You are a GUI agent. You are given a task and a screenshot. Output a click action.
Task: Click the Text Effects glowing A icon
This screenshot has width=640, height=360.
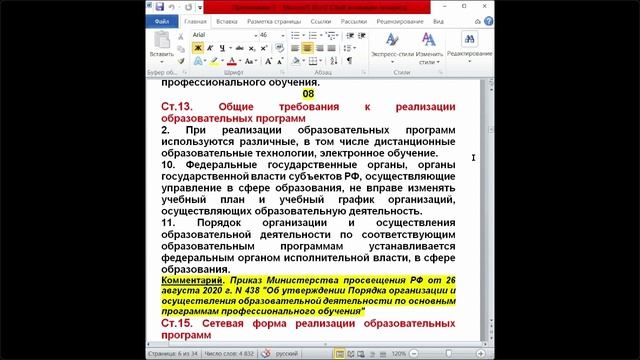[x=198, y=61]
